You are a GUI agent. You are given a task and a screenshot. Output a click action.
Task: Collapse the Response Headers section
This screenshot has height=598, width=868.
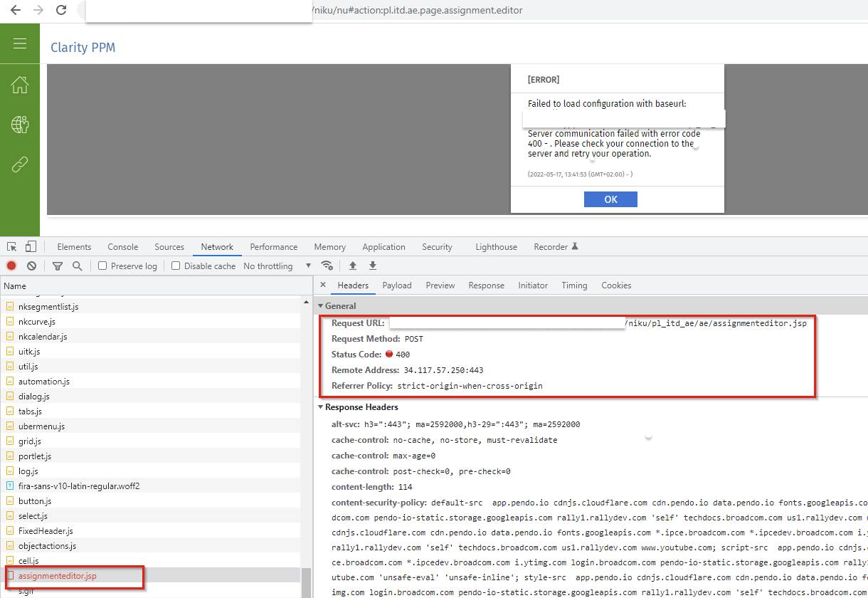pyautogui.click(x=321, y=407)
